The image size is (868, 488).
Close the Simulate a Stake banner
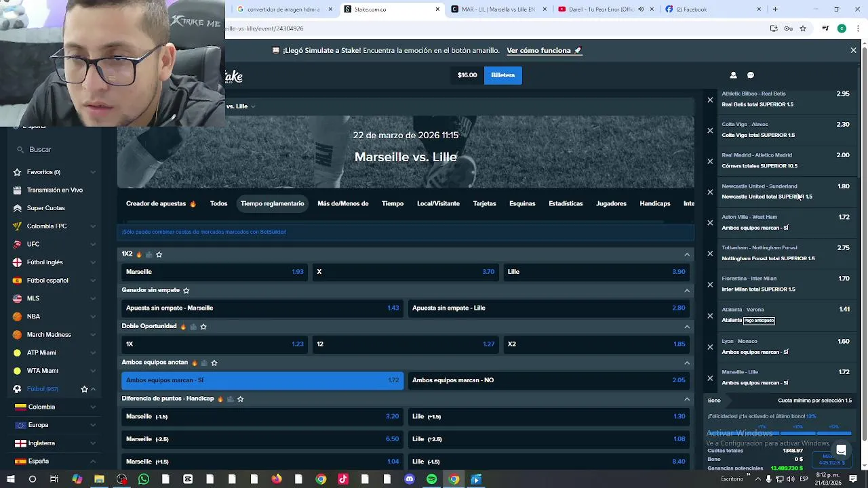pos(853,50)
